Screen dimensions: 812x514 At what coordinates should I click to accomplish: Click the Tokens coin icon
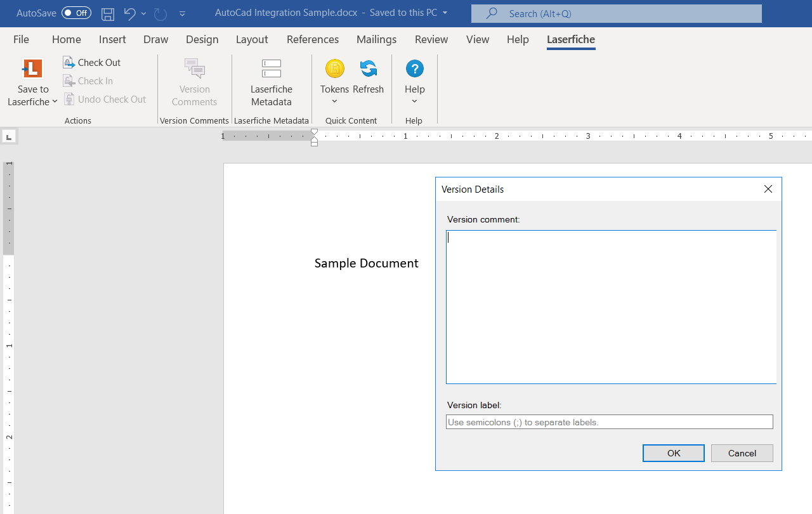click(334, 68)
